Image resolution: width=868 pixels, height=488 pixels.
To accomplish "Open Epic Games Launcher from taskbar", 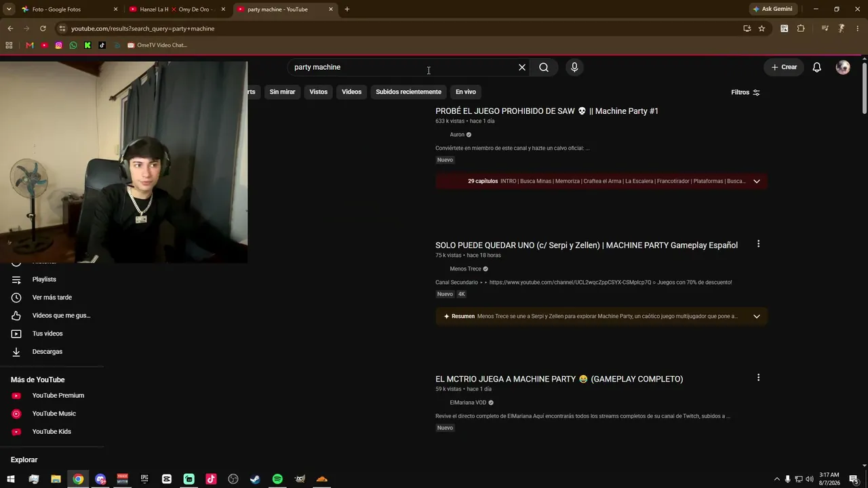I will point(144,479).
